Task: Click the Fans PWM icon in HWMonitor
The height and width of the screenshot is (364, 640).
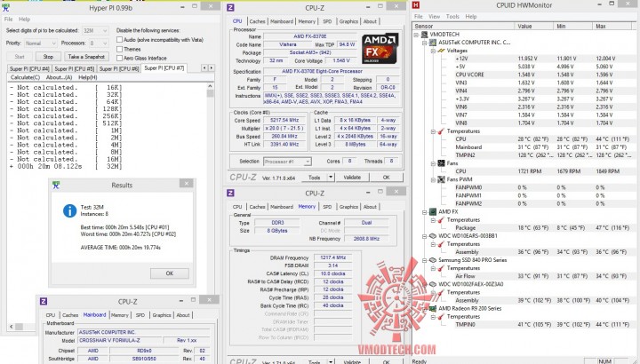Action: (441, 179)
